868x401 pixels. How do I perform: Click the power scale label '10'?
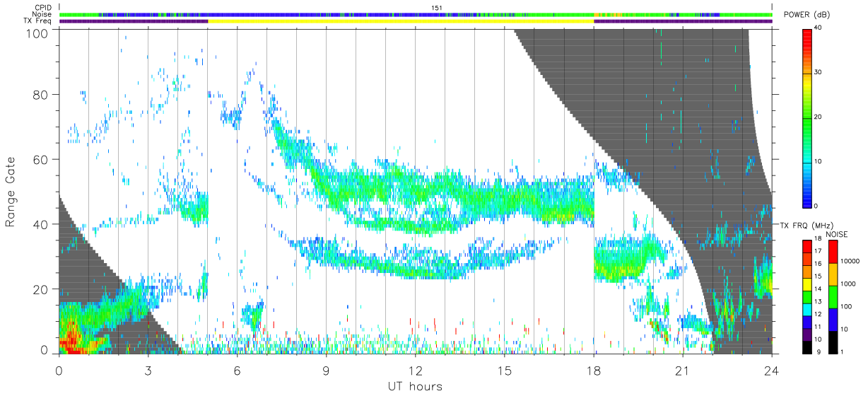coord(819,161)
